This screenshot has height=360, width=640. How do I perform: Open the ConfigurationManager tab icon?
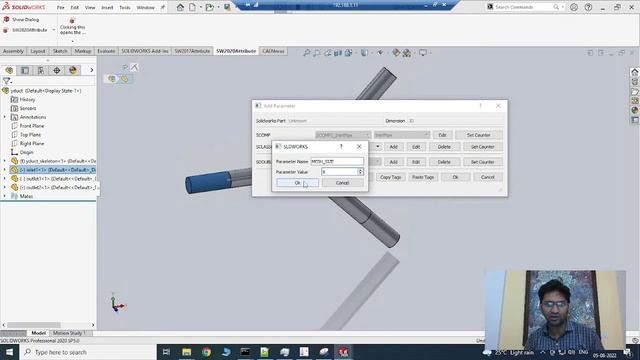(x=41, y=70)
